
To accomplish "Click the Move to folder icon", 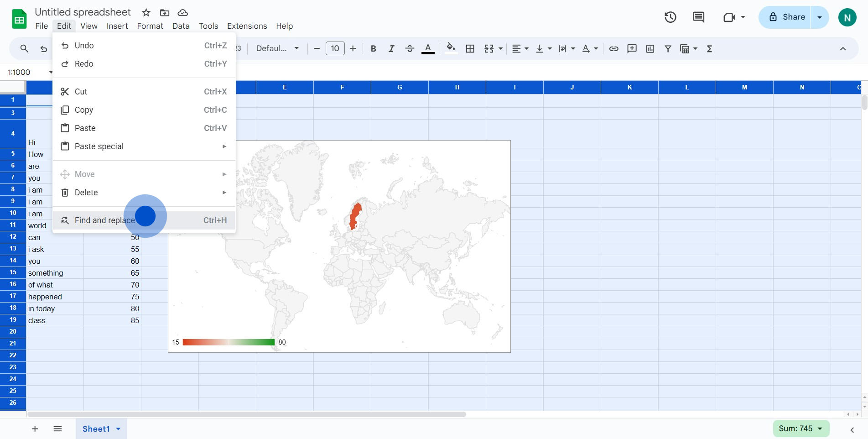I will (x=165, y=12).
